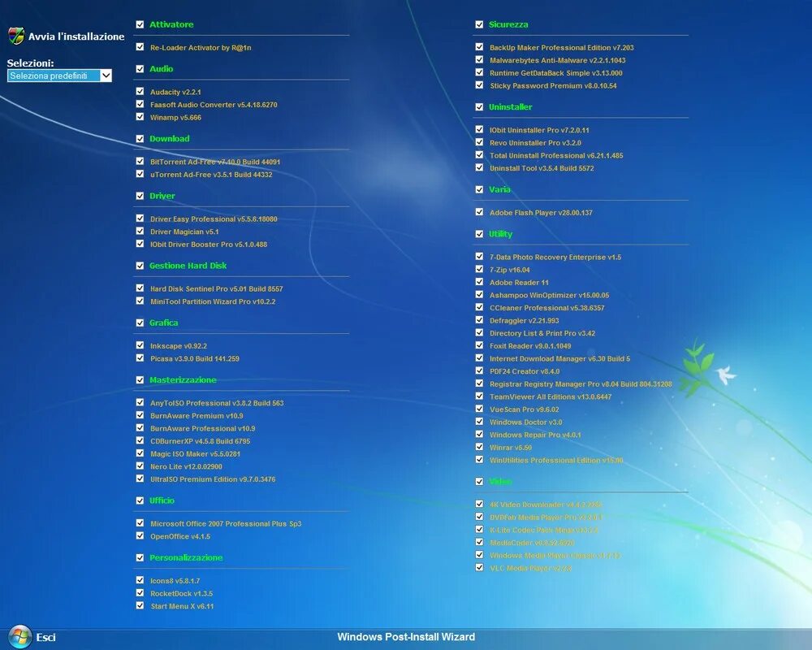812x650 pixels.
Task: Uncheck Foxit Reader v9.0.1.1049
Action: 479,345
